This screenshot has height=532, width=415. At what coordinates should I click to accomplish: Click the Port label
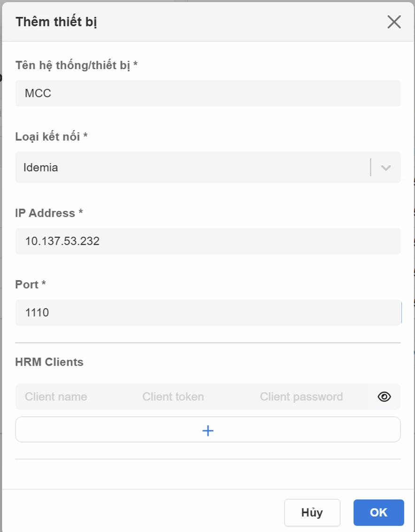click(31, 284)
